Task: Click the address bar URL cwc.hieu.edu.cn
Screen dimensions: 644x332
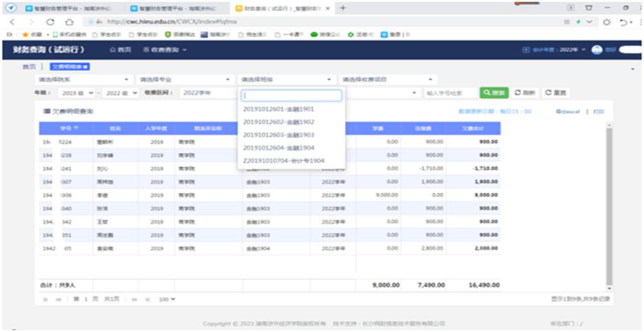Action: 171,22
